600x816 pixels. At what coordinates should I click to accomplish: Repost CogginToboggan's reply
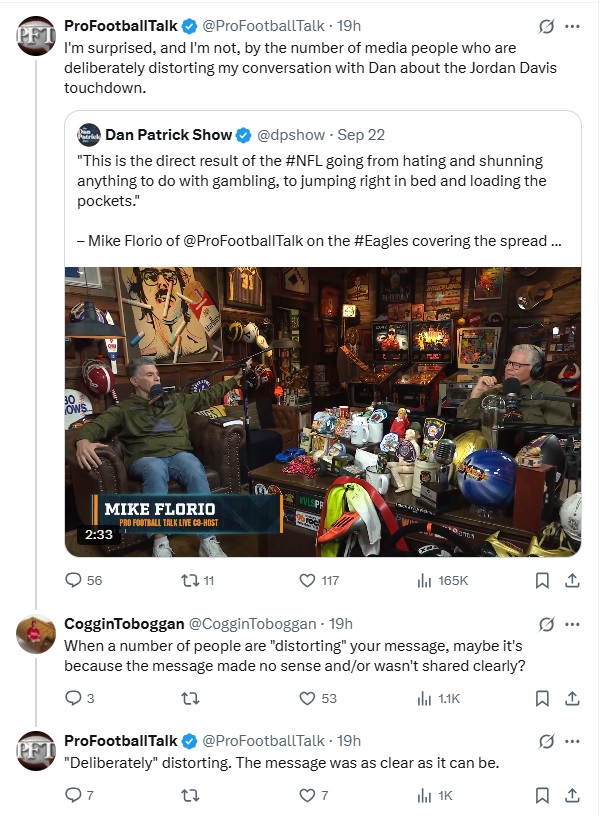(x=188, y=698)
